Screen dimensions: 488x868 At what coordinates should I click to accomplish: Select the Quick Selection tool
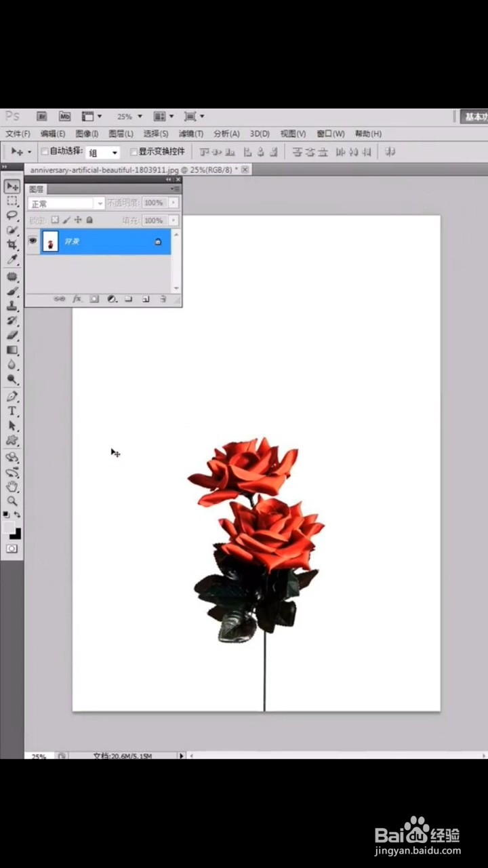pos(12,231)
